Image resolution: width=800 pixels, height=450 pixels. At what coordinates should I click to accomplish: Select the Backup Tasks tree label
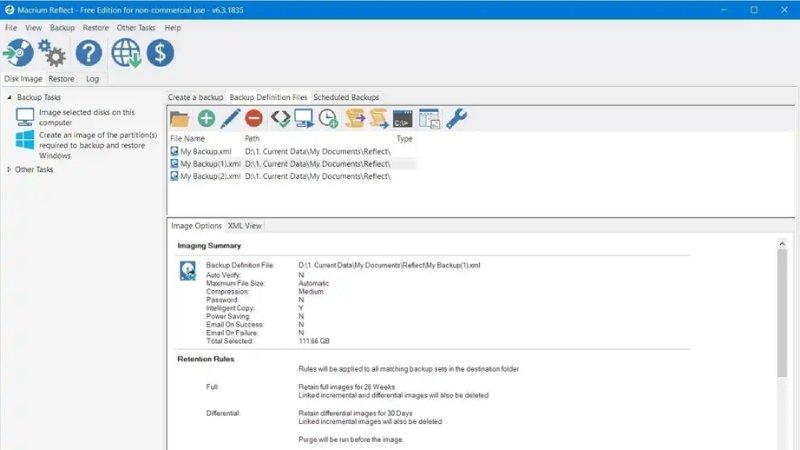(39, 97)
